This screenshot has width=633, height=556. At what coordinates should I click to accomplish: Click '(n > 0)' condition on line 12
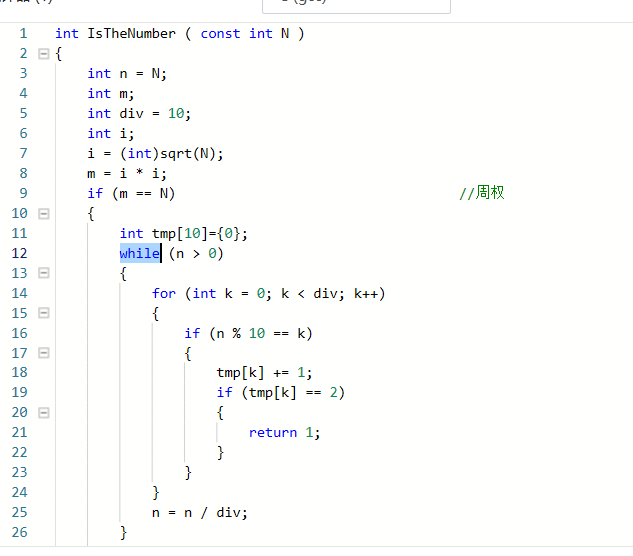[x=196, y=254]
